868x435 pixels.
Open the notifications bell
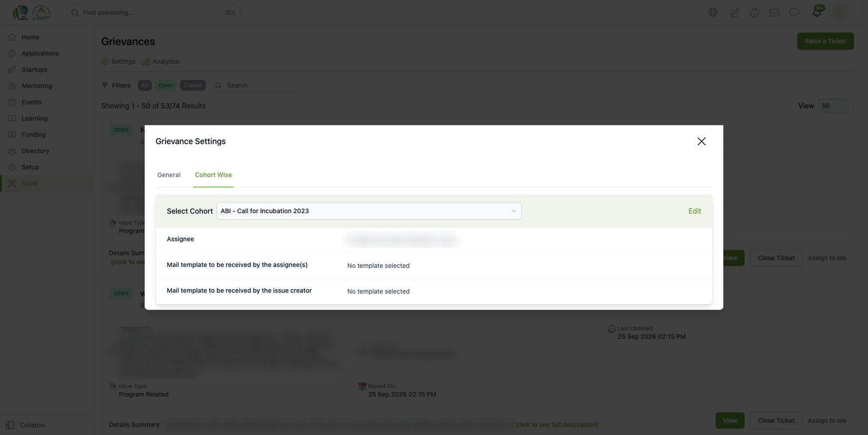(817, 12)
